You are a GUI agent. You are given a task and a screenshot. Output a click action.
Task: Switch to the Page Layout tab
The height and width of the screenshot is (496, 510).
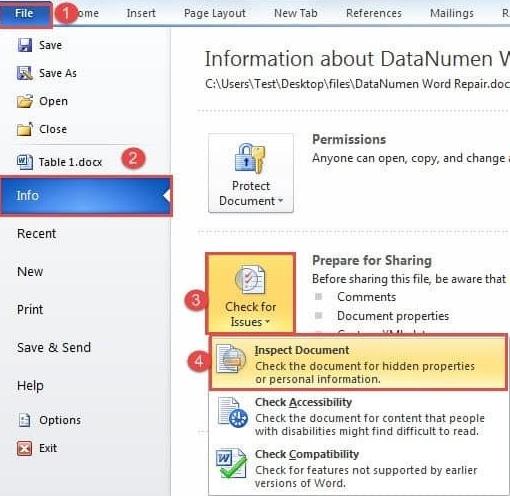[x=215, y=13]
